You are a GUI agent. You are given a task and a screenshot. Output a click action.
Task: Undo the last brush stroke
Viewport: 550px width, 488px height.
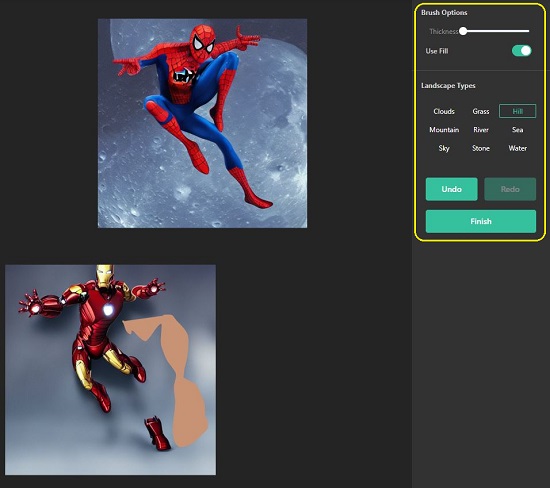click(x=451, y=189)
